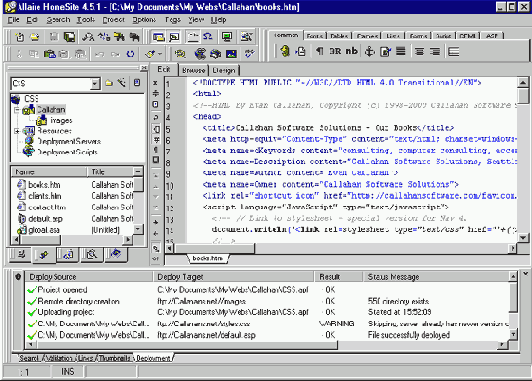532x381 pixels.
Task: Click the Paste clipboard icon
Action: (x=50, y=54)
